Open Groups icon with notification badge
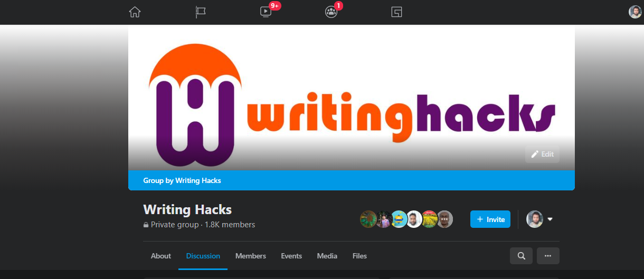Viewport: 644px width, 279px height. [x=331, y=12]
